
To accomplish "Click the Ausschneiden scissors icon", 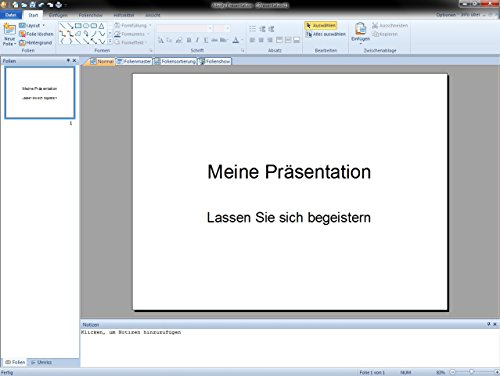I will tap(375, 25).
